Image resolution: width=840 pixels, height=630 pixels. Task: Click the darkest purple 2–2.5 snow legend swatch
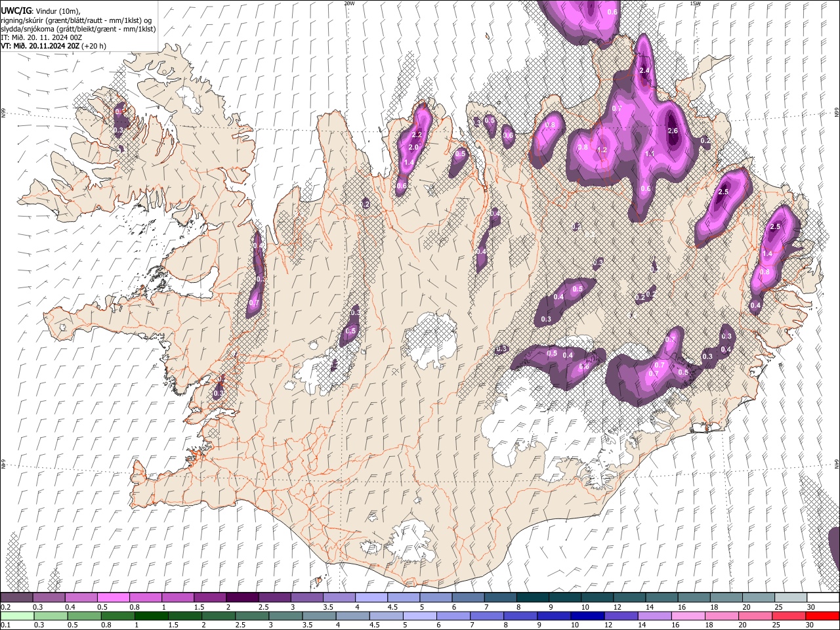pos(242,597)
